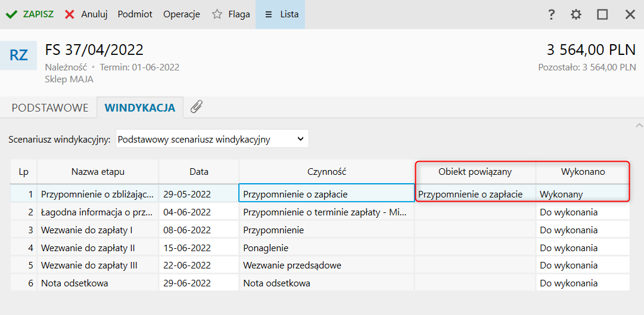Mark the document with Flaga star
Screen dimensions: 644x315
231,14
